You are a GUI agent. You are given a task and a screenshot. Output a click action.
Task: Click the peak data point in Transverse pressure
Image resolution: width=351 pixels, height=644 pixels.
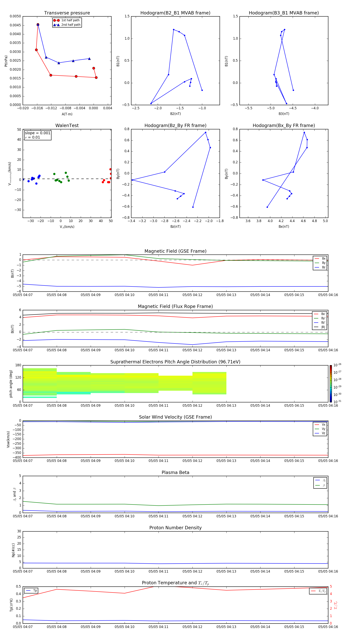(x=38, y=25)
